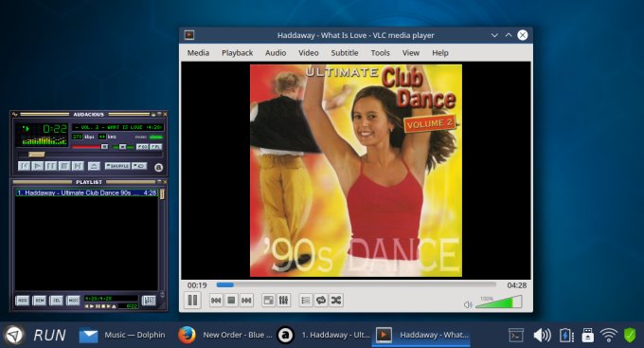Switch to Music — Dolphin taskbar entry

123,335
